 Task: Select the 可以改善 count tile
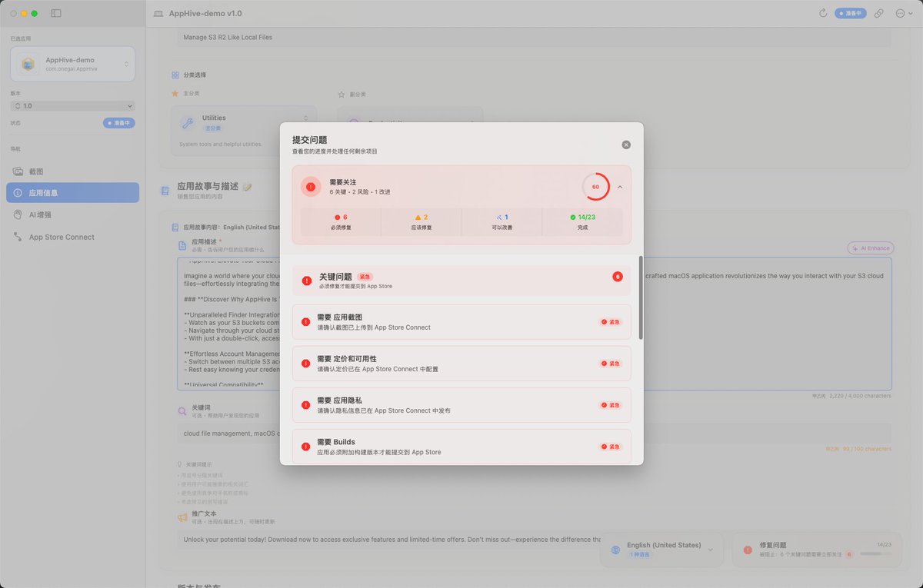click(x=501, y=222)
